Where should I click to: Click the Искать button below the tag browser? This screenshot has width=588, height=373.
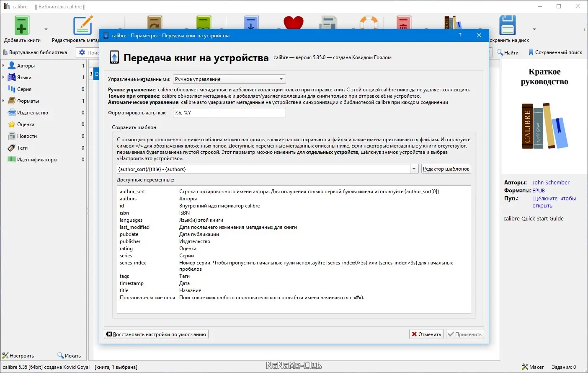(70, 356)
